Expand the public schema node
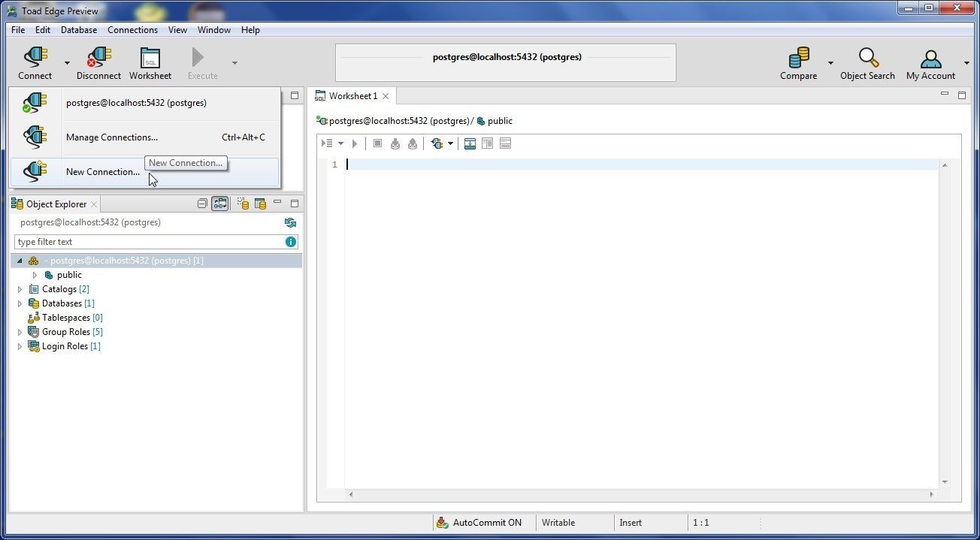980x540 pixels. 35,275
